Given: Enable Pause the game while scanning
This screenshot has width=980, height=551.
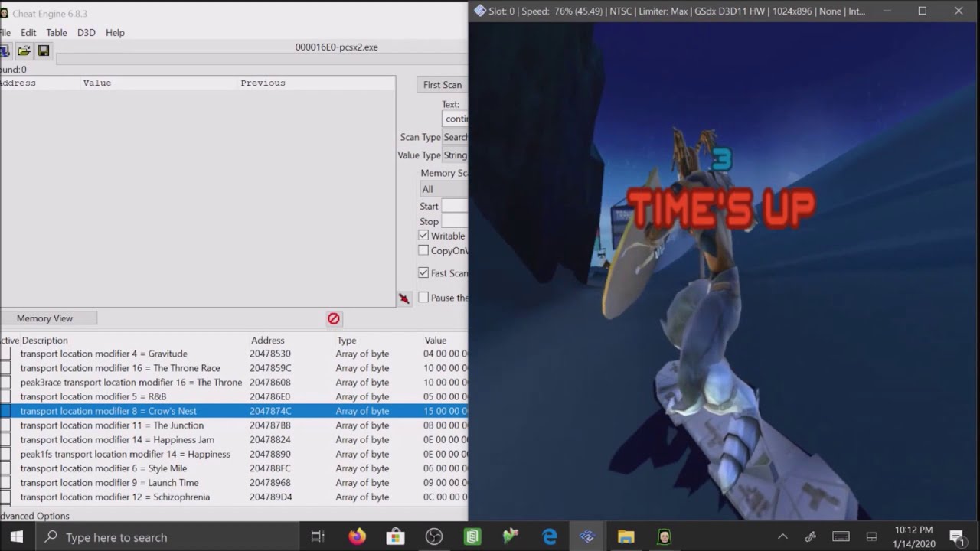Looking at the screenshot, I should [x=423, y=298].
